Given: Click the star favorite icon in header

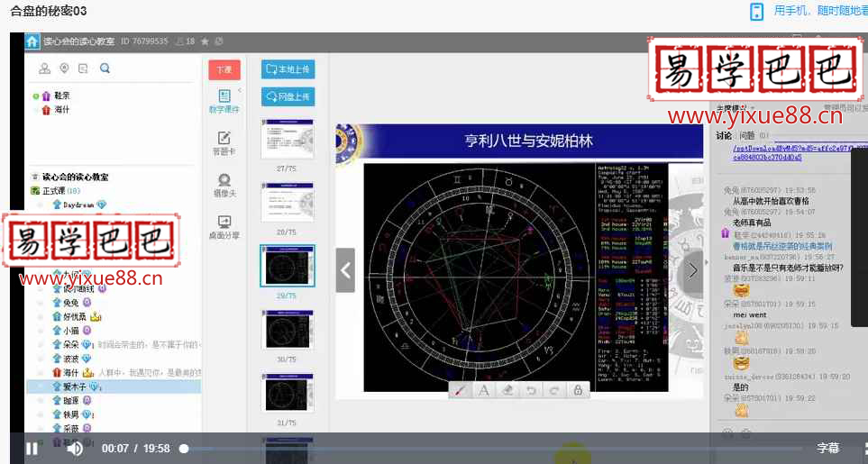Looking at the screenshot, I should [x=205, y=41].
